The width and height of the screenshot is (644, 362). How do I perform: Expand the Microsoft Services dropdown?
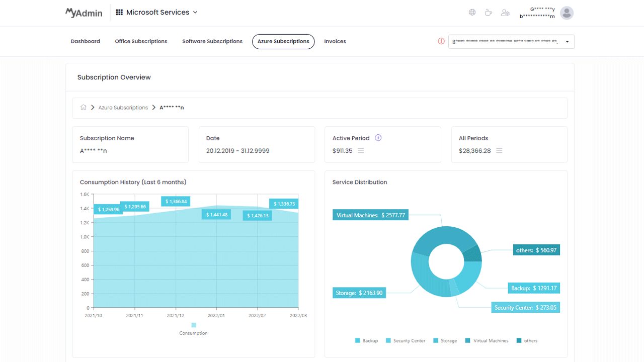coord(157,12)
